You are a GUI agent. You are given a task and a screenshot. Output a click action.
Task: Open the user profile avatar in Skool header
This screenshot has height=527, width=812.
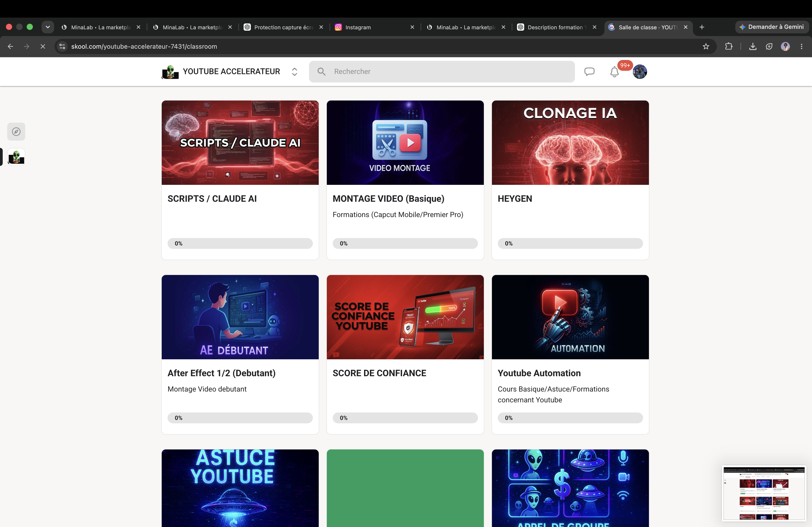pos(640,72)
